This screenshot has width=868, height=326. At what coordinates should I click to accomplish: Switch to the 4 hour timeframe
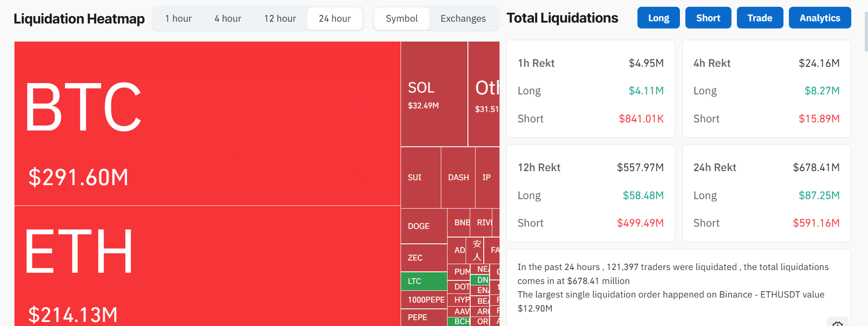click(227, 19)
